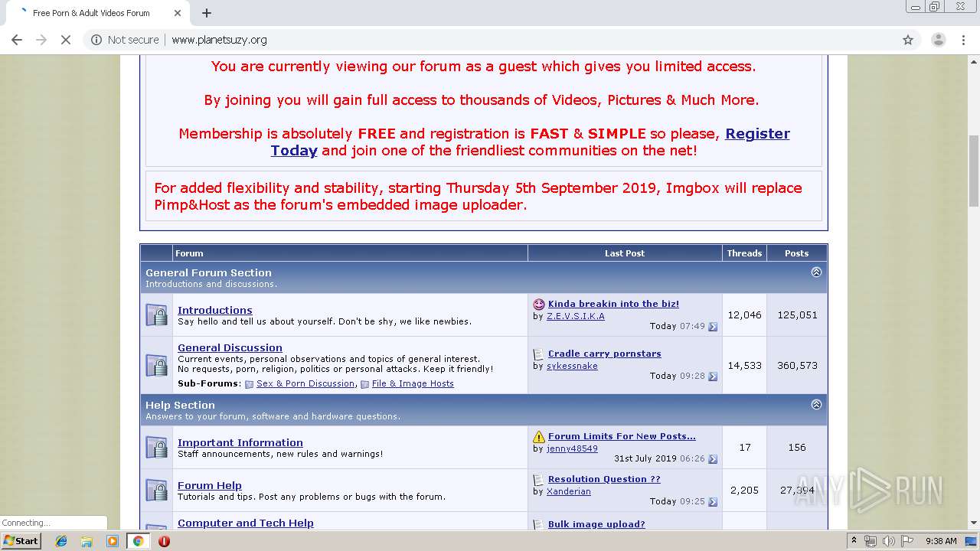Open Windows Explorer from the taskbar
Viewport: 980px width, 551px height.
87,541
